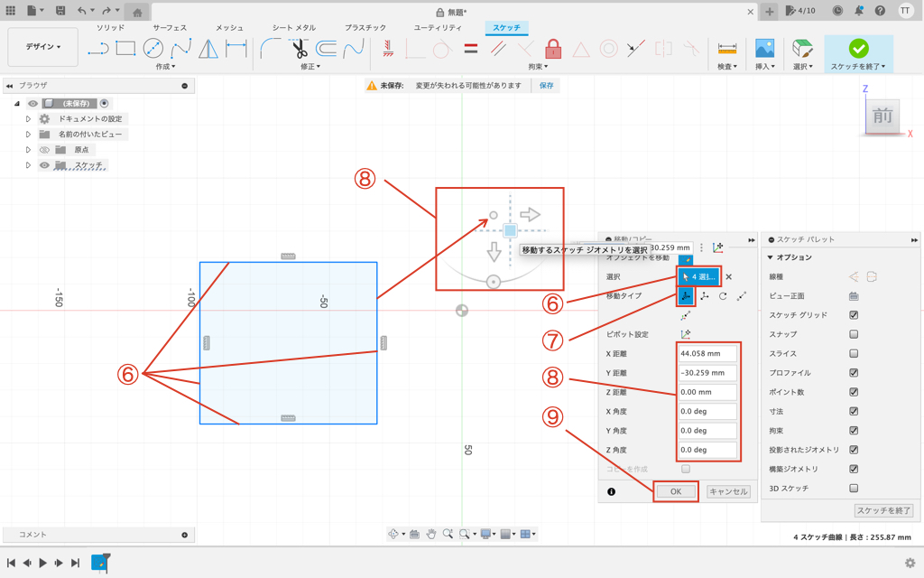
Task: Switch to the Surface tab
Action: click(170, 28)
